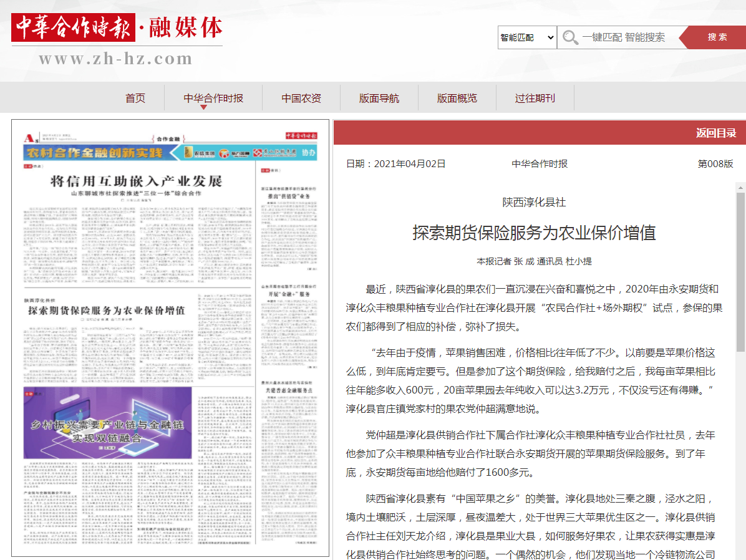This screenshot has height=560, width=746.
Task: Open the 推出"供销贷"业务 side article
Action: pos(289,196)
